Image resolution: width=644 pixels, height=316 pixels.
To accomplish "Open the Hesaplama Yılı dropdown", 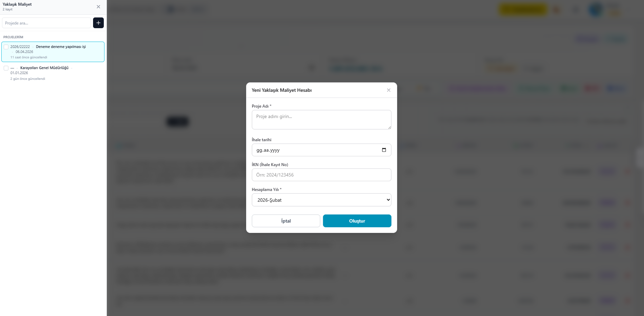I will click(321, 200).
